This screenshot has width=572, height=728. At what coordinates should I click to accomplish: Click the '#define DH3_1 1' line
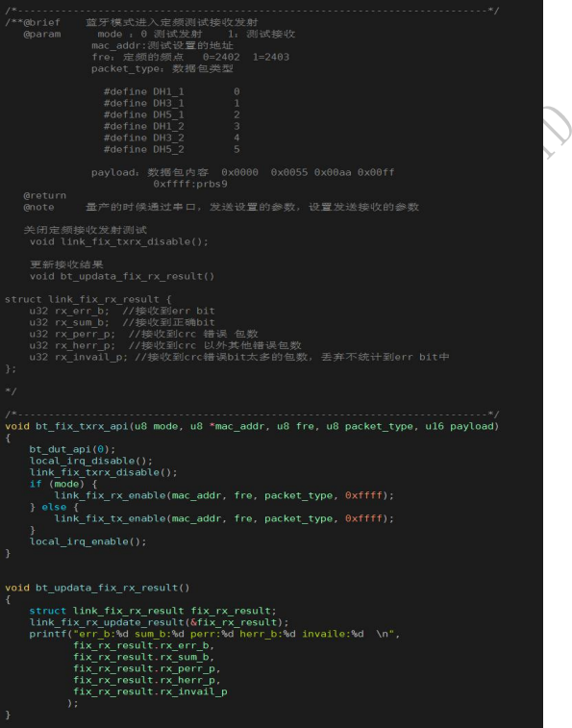(x=172, y=103)
